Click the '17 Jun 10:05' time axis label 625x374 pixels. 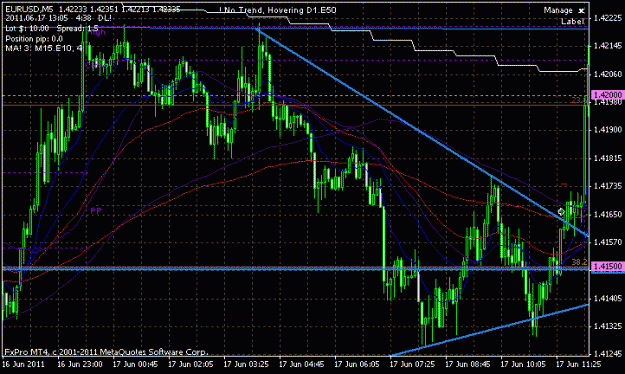click(523, 364)
